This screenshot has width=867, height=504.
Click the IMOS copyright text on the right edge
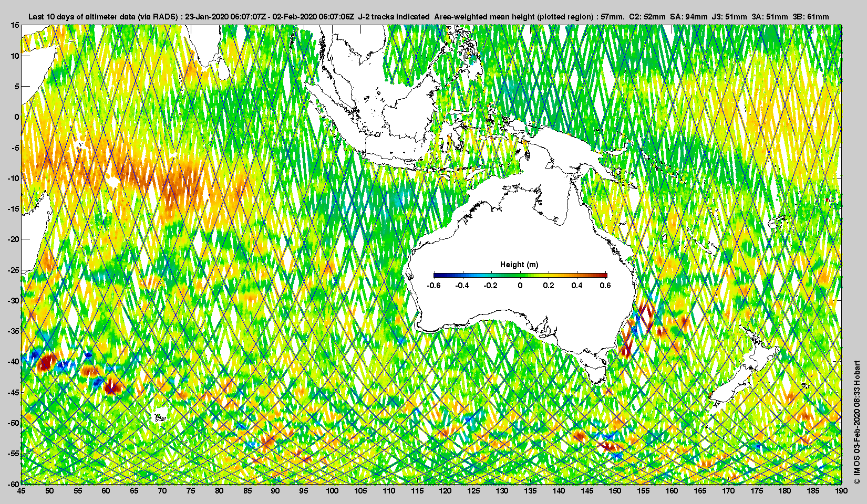click(x=856, y=422)
